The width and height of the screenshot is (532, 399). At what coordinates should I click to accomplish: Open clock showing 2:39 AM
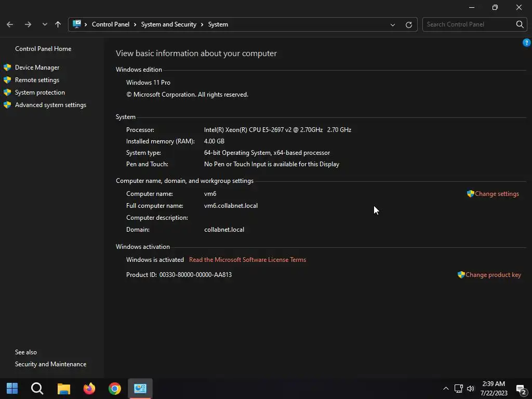click(x=494, y=389)
